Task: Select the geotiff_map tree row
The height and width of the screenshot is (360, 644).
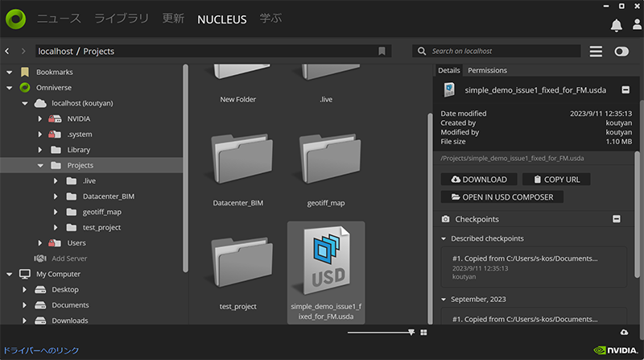Action: tap(91, 212)
